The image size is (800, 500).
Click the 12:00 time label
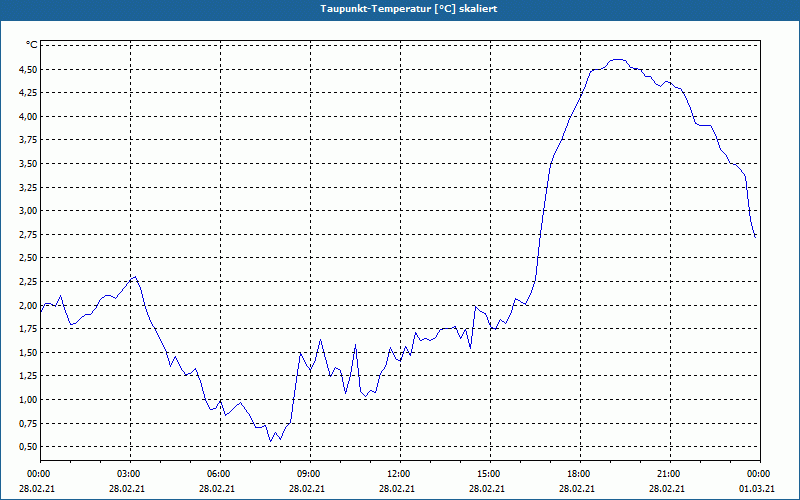398,474
